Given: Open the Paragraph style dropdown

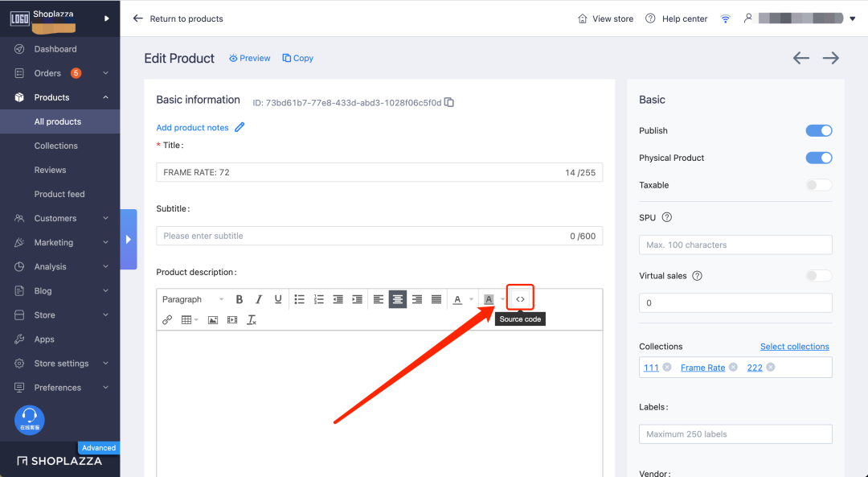Looking at the screenshot, I should (x=193, y=299).
